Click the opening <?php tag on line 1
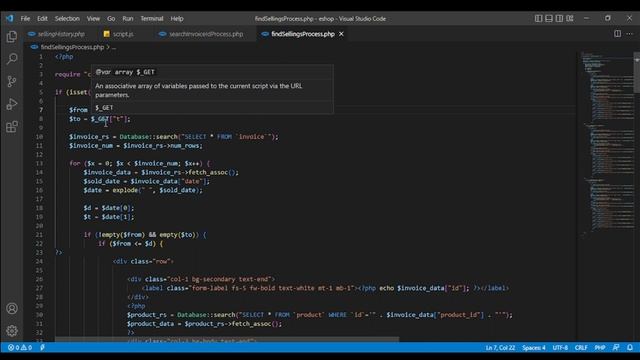The height and width of the screenshot is (360, 640). [x=64, y=57]
